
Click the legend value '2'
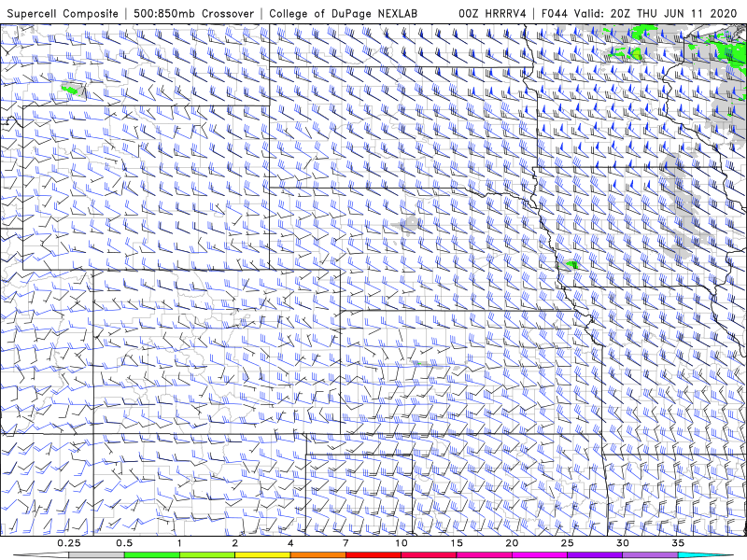[235, 543]
